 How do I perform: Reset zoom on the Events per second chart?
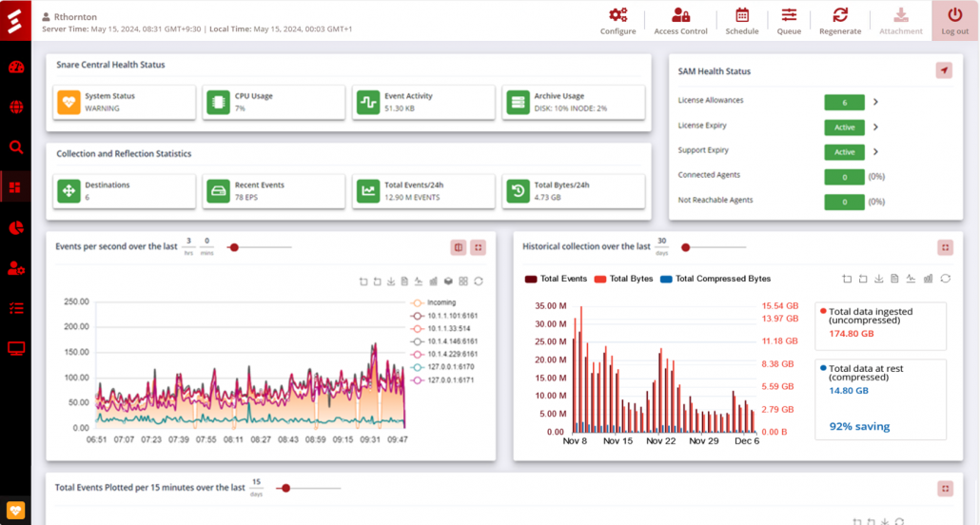378,282
